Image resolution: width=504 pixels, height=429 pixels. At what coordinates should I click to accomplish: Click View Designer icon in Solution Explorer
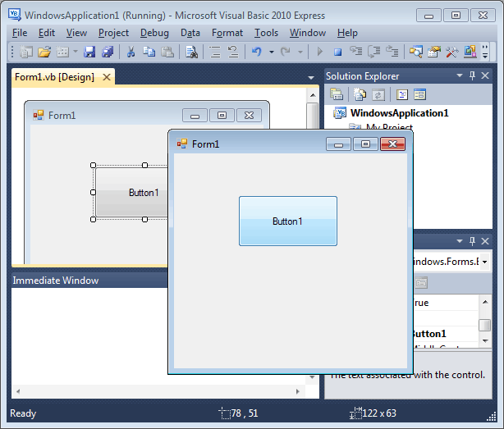coord(419,94)
